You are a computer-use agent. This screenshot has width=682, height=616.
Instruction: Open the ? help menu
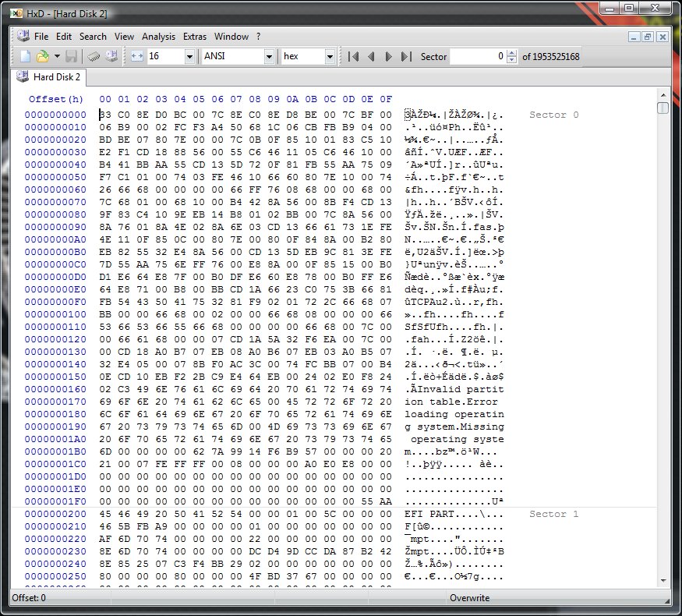tap(258, 37)
